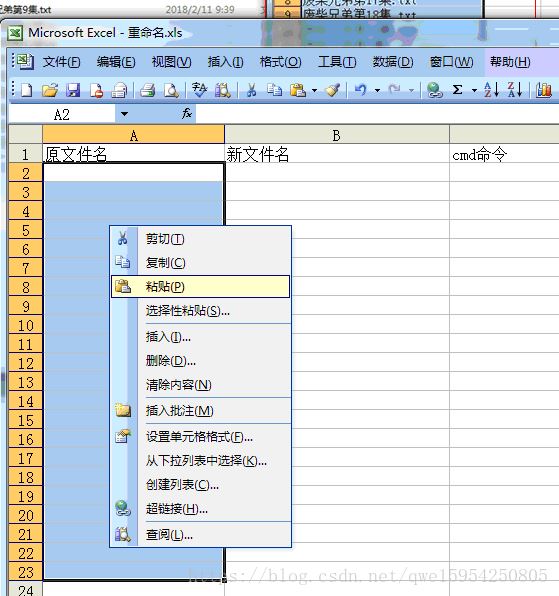Choose 粘贴(P) in the context menu
The height and width of the screenshot is (596, 559).
pos(201,287)
